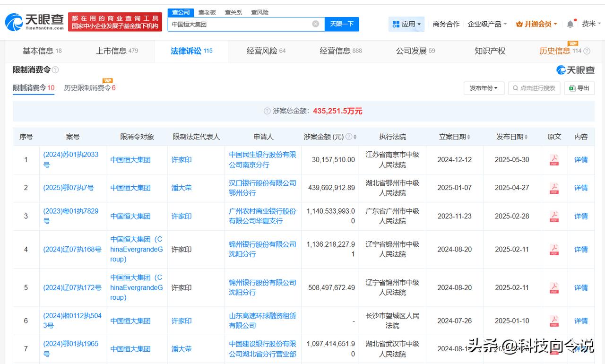Click help icon beside 涉案总金额
This screenshot has width=605, height=364.
click(x=267, y=111)
